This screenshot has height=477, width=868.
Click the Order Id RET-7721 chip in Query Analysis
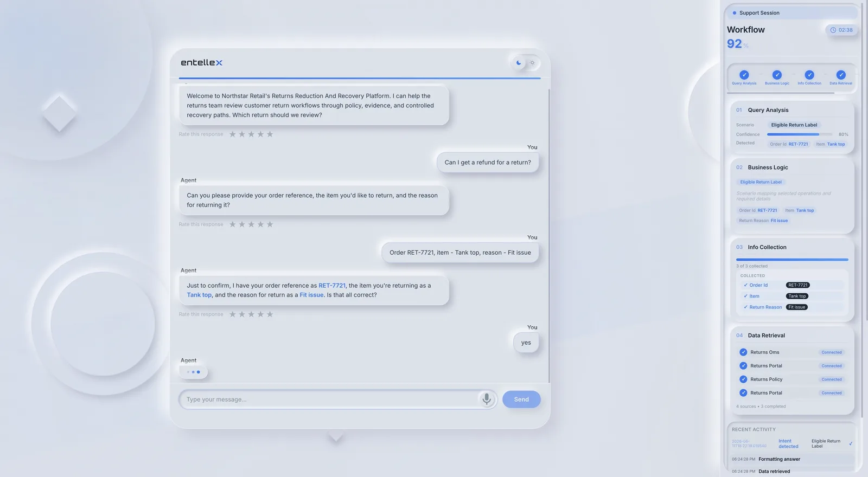(x=789, y=144)
